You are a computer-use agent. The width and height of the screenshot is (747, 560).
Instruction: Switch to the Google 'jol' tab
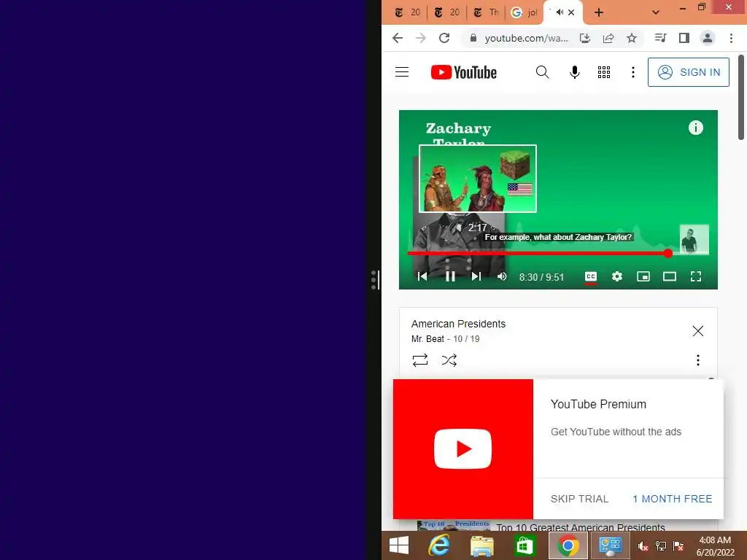(x=524, y=12)
